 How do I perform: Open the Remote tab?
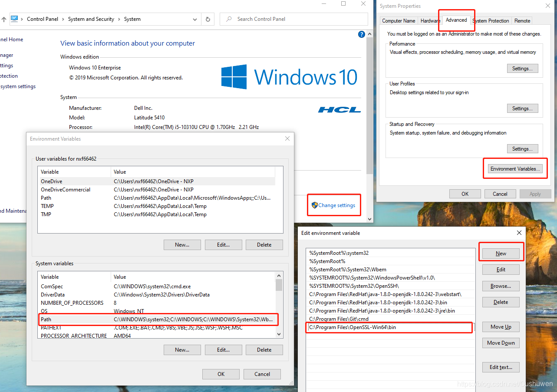click(x=522, y=21)
